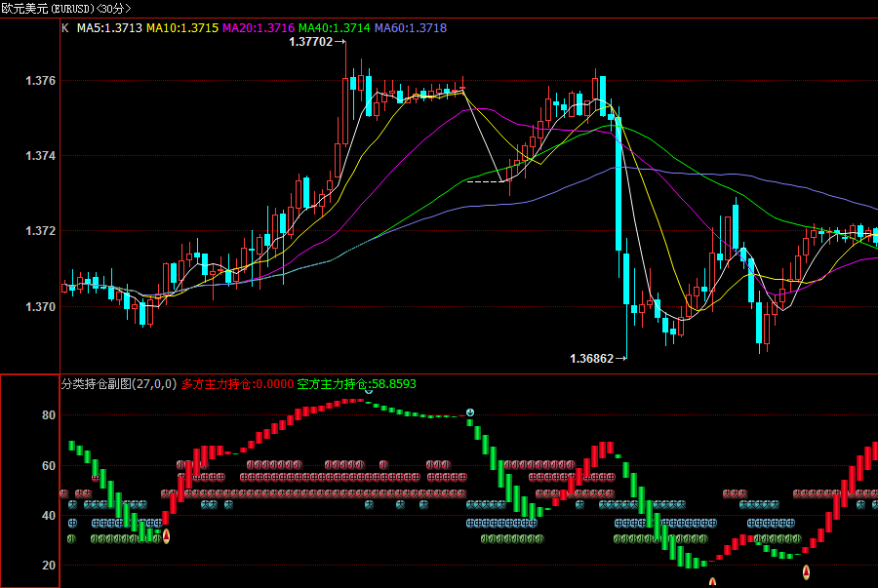Click the 80 level on indicator axis
The width and height of the screenshot is (878, 588).
click(x=49, y=415)
